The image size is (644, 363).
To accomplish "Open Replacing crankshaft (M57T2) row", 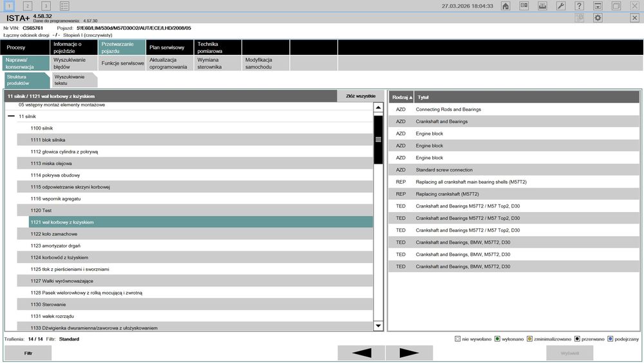I will point(514,194).
